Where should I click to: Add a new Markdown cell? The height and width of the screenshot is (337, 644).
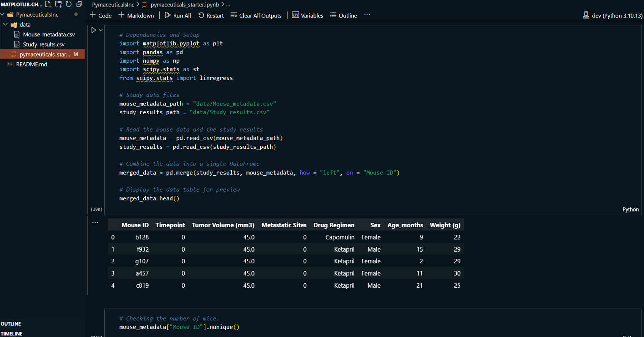pos(136,16)
